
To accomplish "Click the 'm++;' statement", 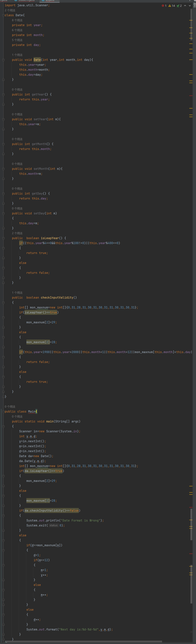I will pos(44,595).
